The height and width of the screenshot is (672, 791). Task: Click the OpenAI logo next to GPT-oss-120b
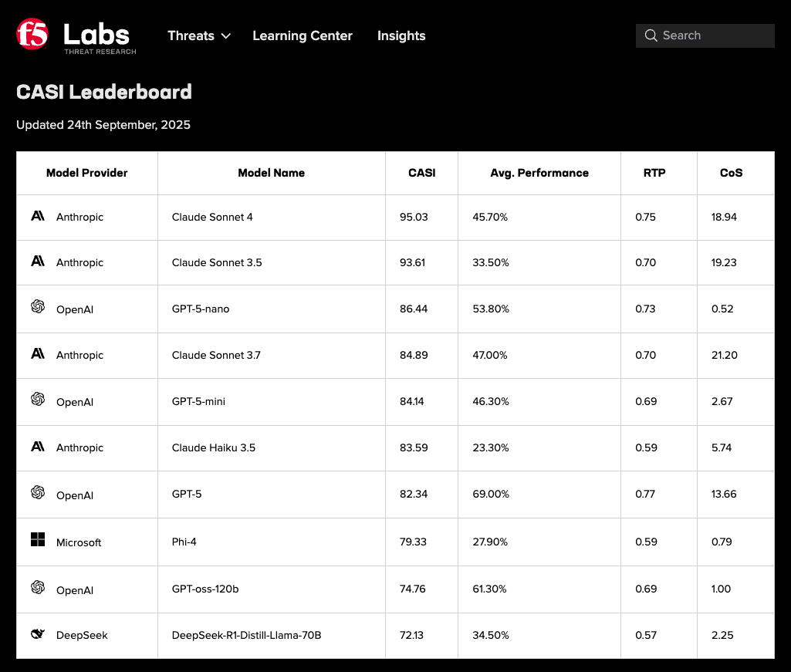coord(37,586)
